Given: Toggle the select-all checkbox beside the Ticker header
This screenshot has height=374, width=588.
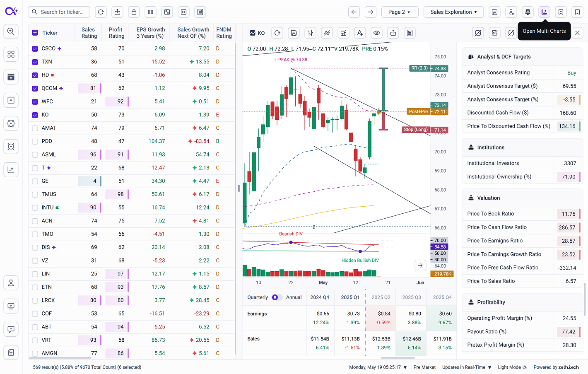Looking at the screenshot, I should pos(35,33).
